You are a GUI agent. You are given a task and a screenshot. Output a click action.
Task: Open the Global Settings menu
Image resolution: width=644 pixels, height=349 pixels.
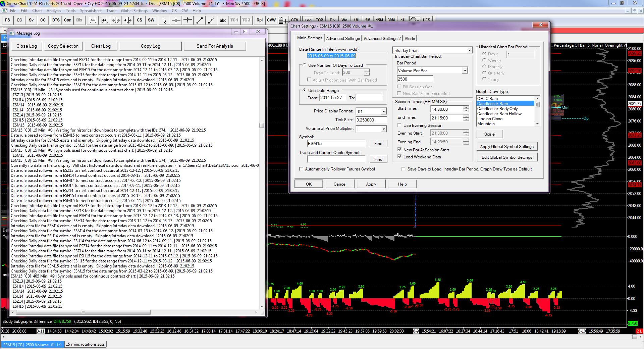pos(134,11)
